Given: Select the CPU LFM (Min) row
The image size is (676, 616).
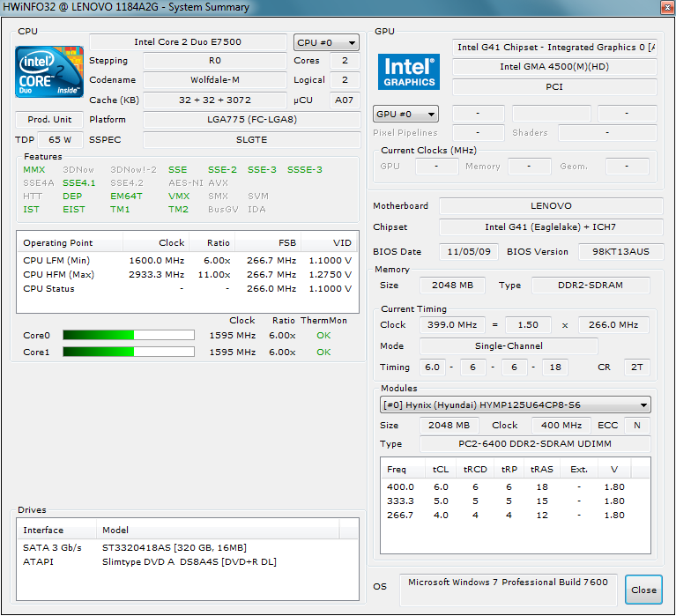Looking at the screenshot, I should click(187, 261).
